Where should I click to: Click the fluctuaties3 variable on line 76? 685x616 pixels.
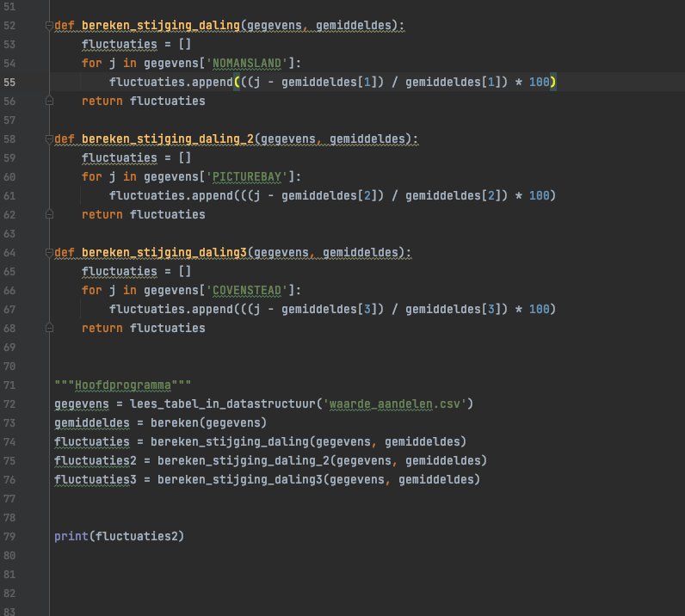pos(96,480)
